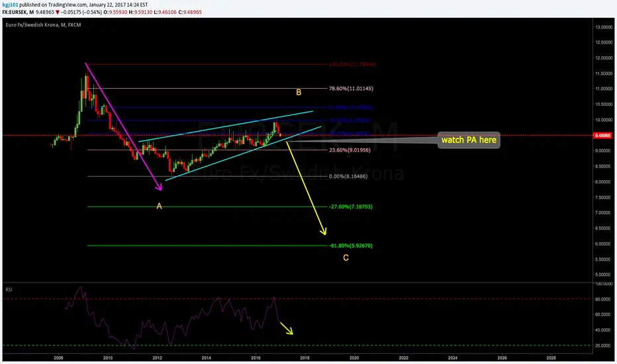The image size is (617, 364).
Task: Click the 12.00000 price axis label
Action: (604, 58)
